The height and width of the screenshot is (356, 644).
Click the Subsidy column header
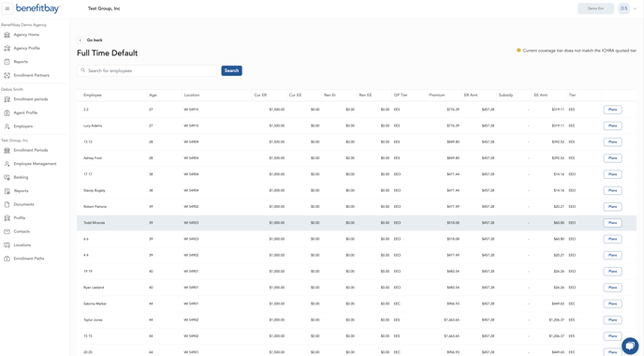(x=505, y=95)
